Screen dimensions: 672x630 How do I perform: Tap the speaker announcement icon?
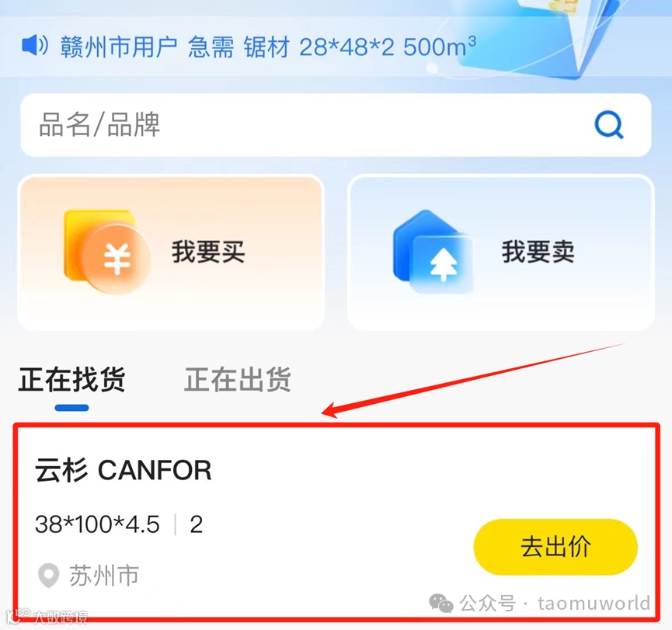[35, 45]
